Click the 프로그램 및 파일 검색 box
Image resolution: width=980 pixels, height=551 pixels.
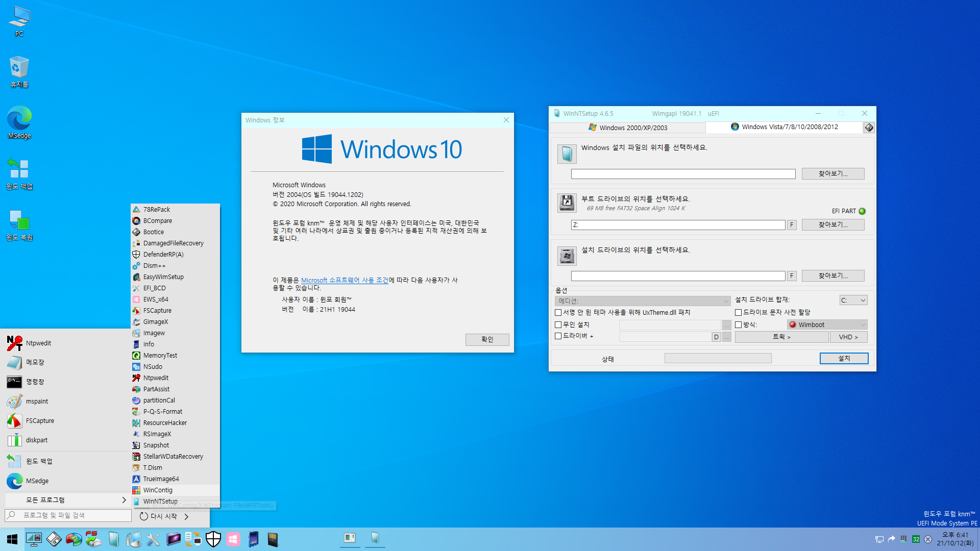pos(68,516)
